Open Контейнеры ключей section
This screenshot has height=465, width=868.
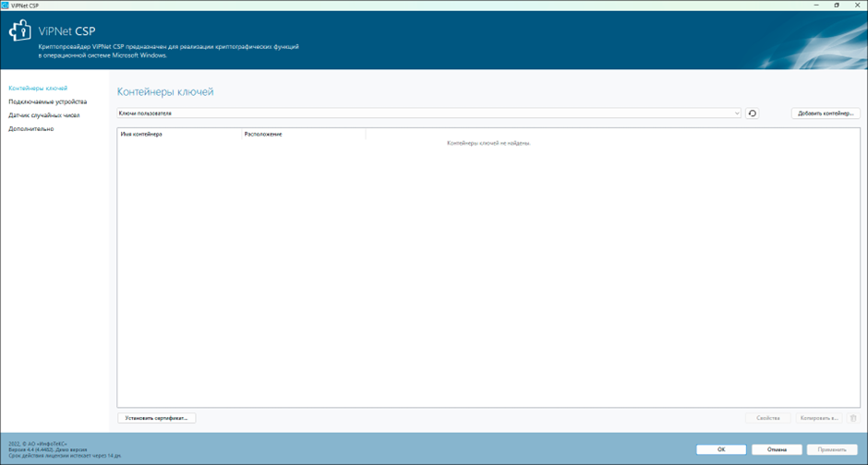click(x=38, y=88)
